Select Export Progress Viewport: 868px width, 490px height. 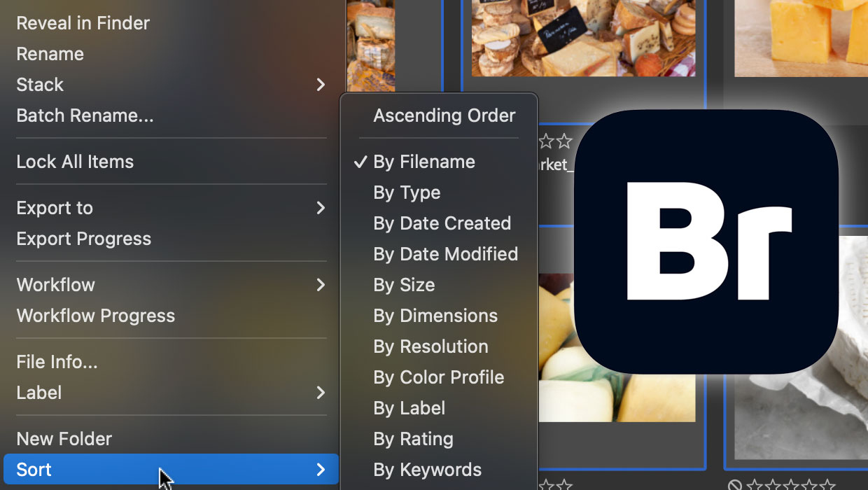(83, 239)
